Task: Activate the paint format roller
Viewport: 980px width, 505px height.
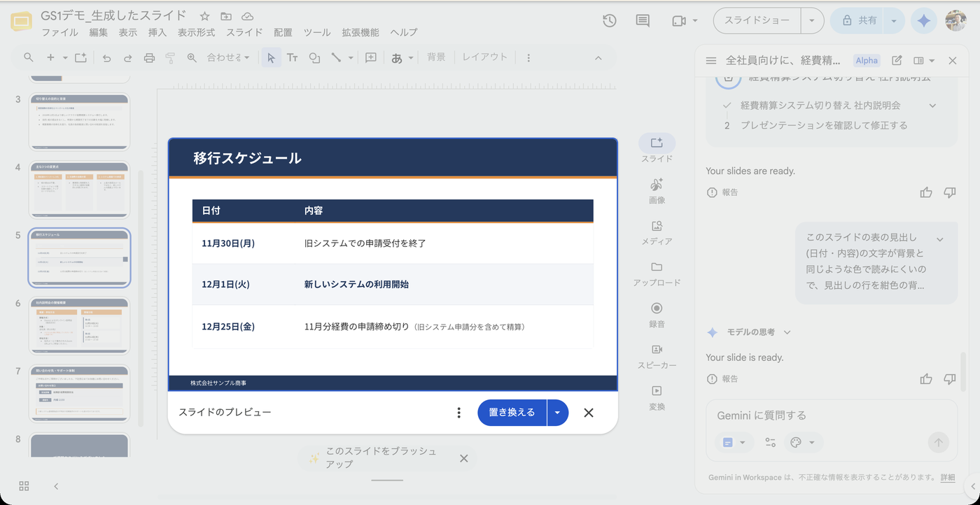Action: (x=170, y=58)
